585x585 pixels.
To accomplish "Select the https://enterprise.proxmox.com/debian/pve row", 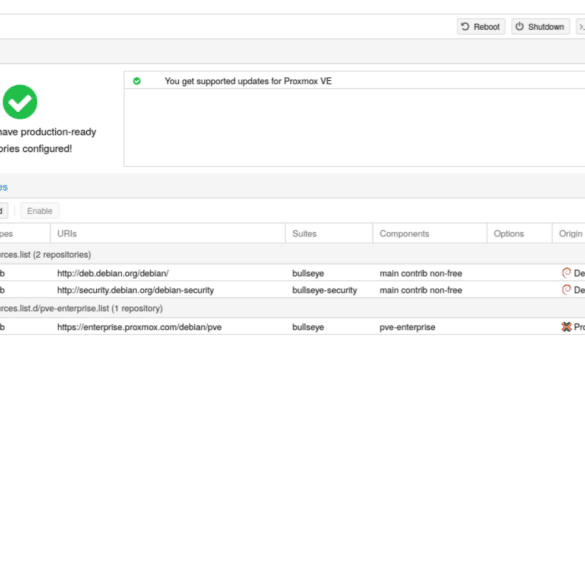I will point(292,327).
